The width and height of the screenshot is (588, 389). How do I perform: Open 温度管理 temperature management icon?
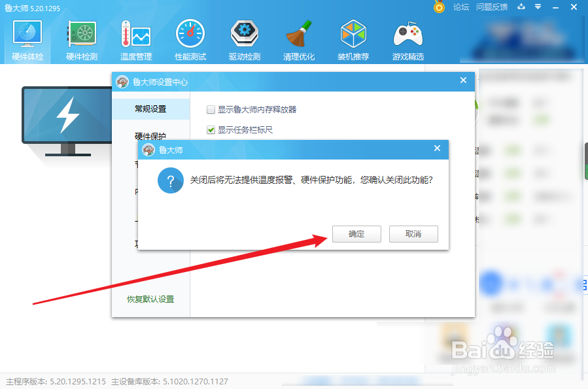tap(136, 41)
